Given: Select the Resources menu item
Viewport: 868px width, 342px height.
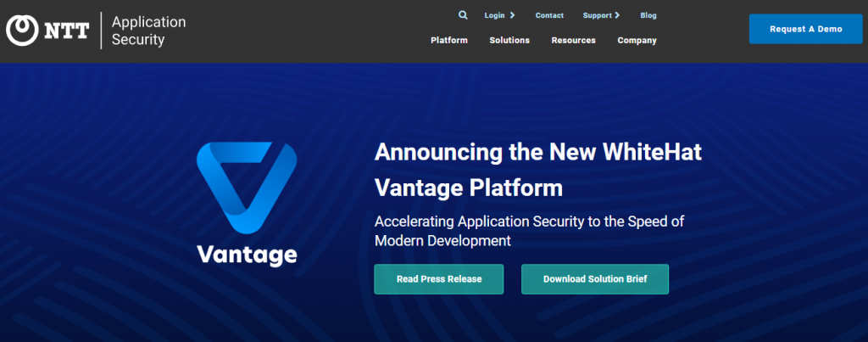Looking at the screenshot, I should click(573, 41).
